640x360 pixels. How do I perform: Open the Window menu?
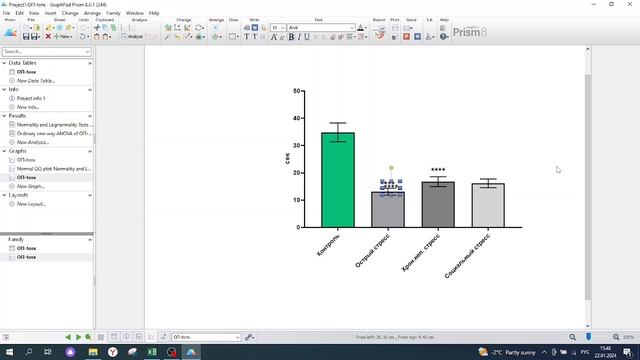135,13
